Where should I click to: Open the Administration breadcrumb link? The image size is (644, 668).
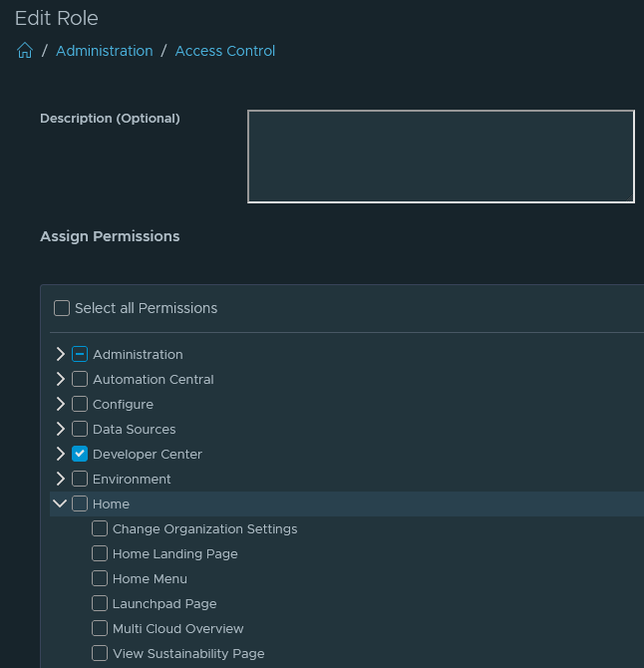105,51
